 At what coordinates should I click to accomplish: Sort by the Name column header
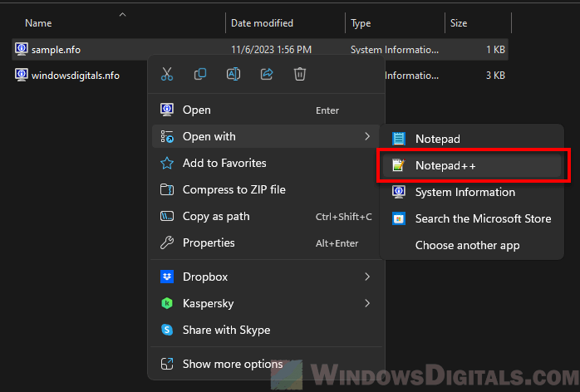click(x=38, y=23)
